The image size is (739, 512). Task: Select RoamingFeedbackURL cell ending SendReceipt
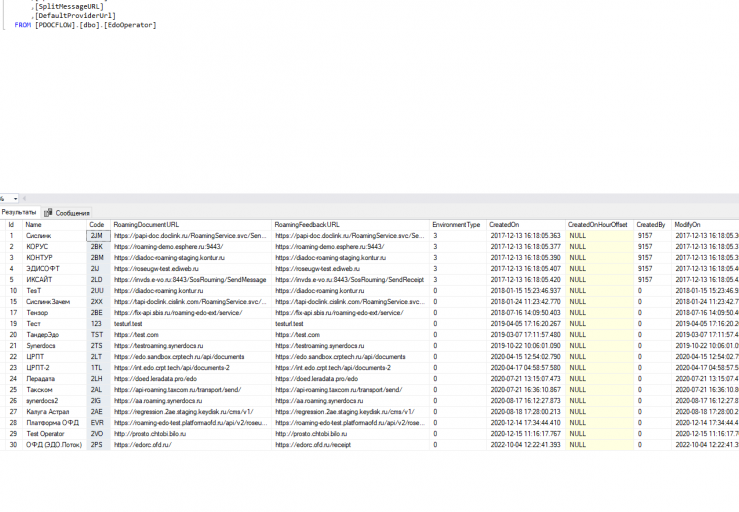[x=351, y=280]
